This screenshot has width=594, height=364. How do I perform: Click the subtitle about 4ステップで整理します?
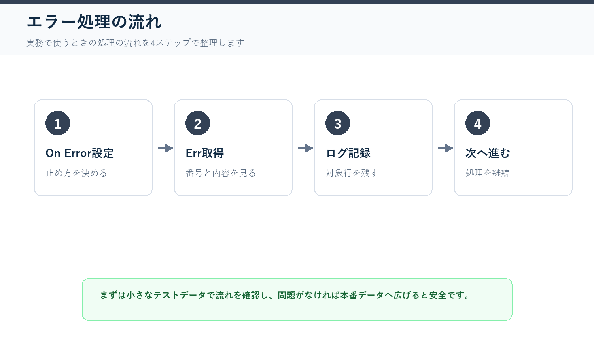point(135,43)
